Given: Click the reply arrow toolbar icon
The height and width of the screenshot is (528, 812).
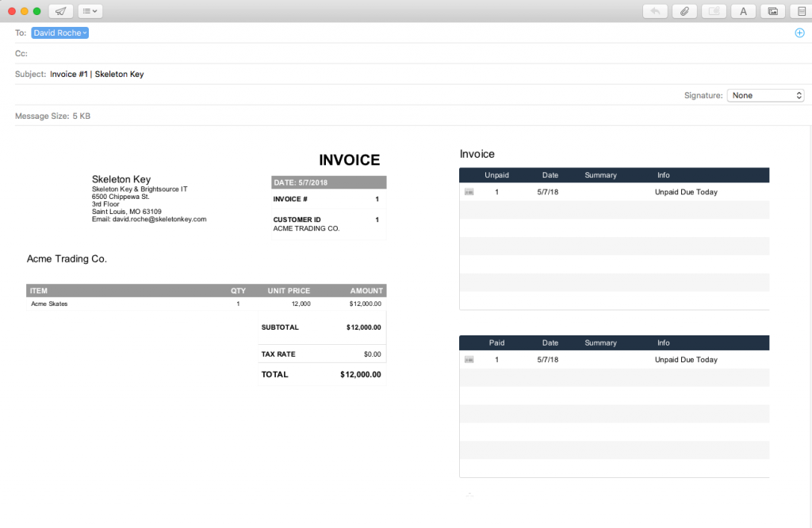Looking at the screenshot, I should point(655,11).
